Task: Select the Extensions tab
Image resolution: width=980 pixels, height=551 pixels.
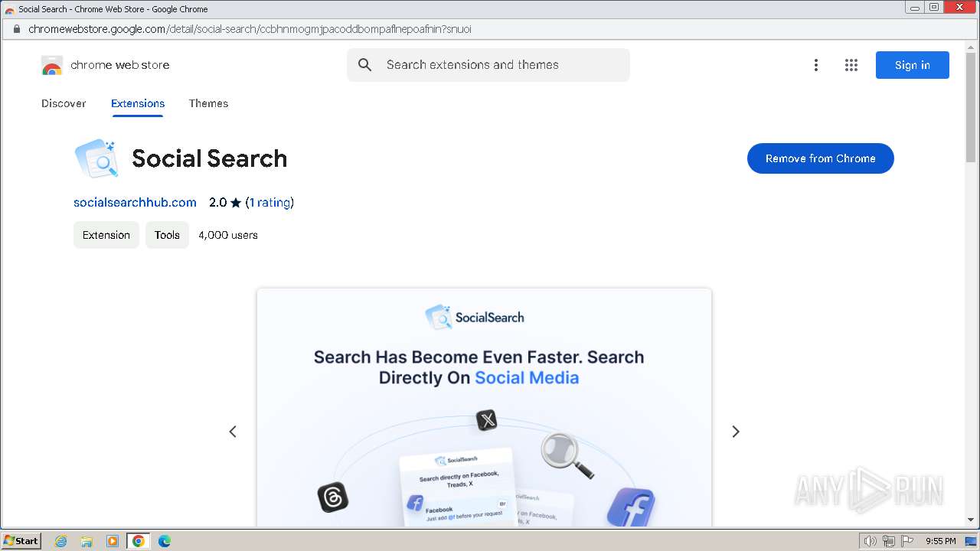Action: (138, 103)
